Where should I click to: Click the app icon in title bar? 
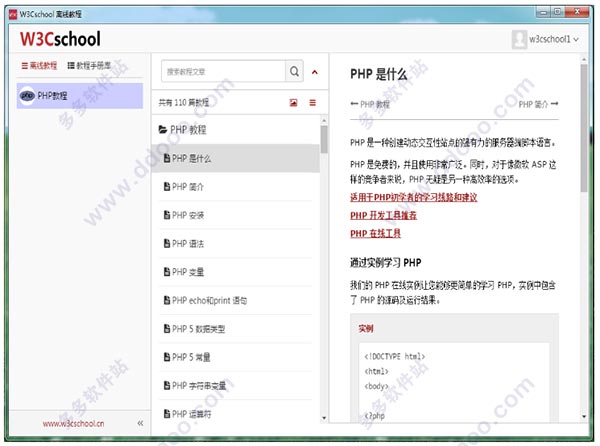point(13,14)
